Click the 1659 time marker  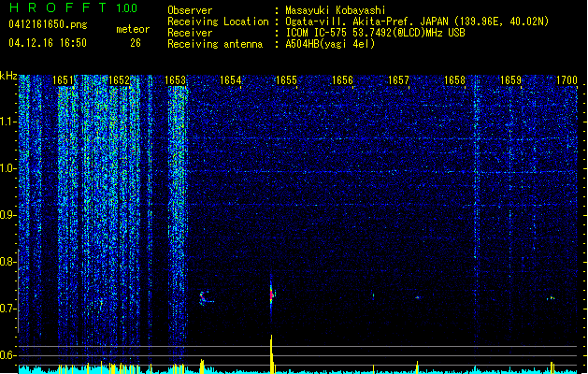[510, 80]
